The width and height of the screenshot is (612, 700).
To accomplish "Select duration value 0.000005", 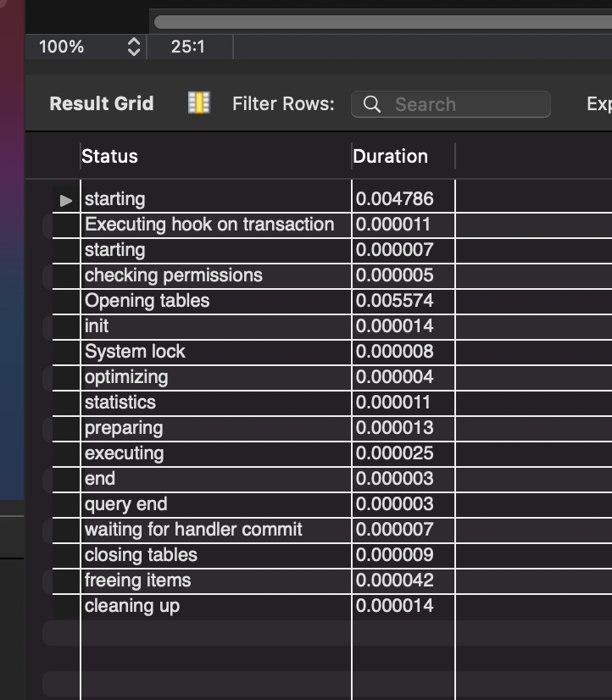I will pos(403,275).
